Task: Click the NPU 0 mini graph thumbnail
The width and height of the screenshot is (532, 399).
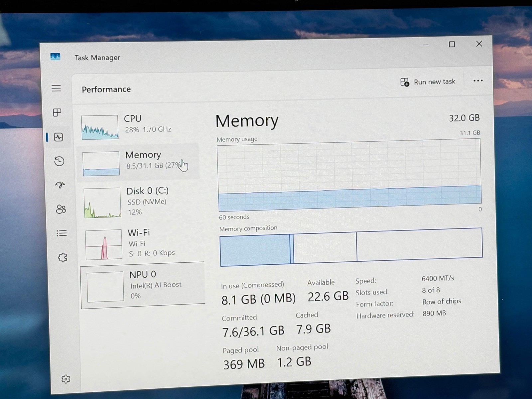Action: pyautogui.click(x=105, y=287)
